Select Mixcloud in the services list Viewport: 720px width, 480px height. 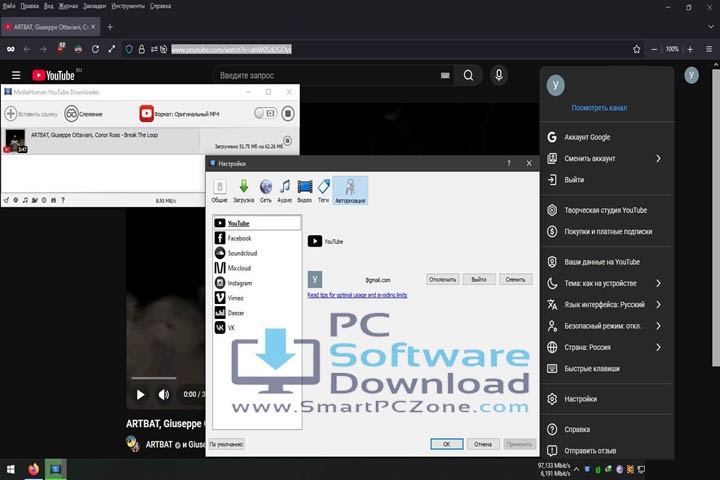click(x=257, y=268)
